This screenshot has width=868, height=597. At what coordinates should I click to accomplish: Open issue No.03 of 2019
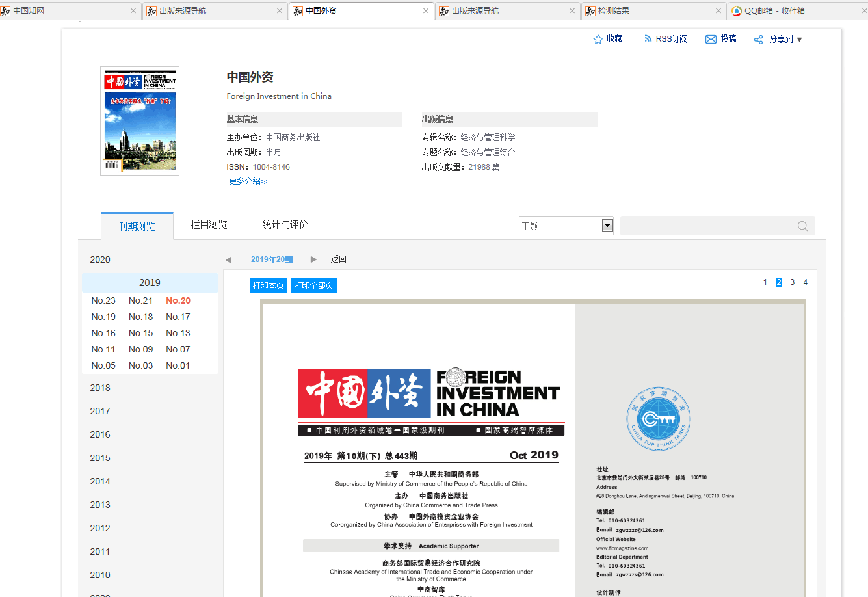coord(140,365)
